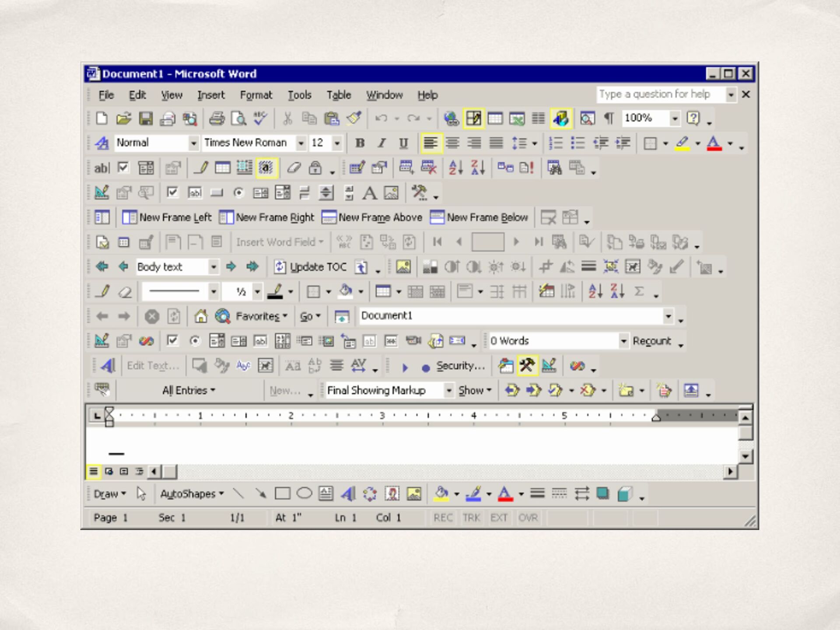Toggle Italic formatting

381,143
